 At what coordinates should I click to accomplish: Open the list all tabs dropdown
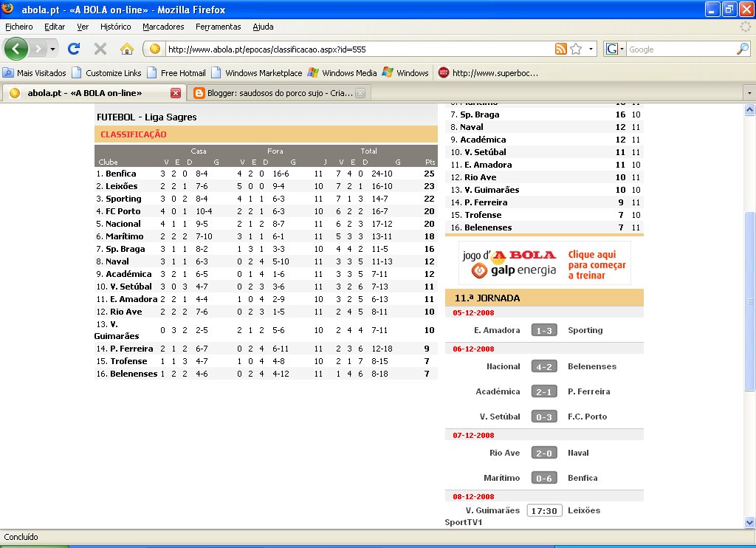(x=749, y=92)
